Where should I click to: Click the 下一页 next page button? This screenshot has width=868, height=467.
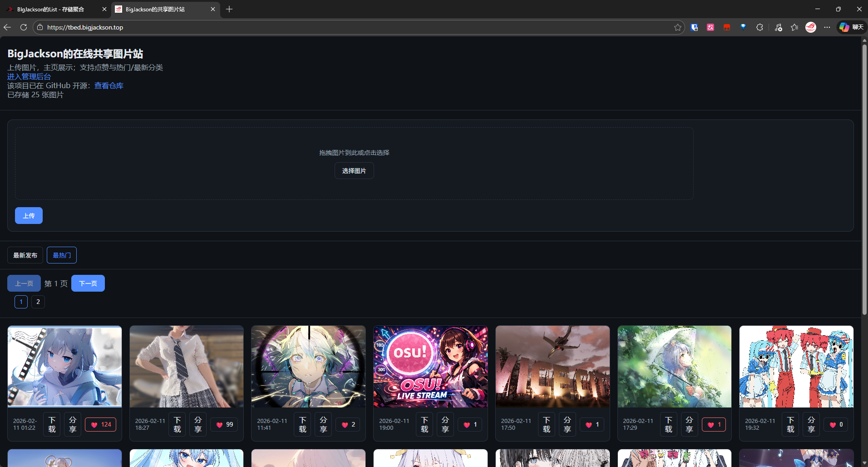pyautogui.click(x=88, y=283)
